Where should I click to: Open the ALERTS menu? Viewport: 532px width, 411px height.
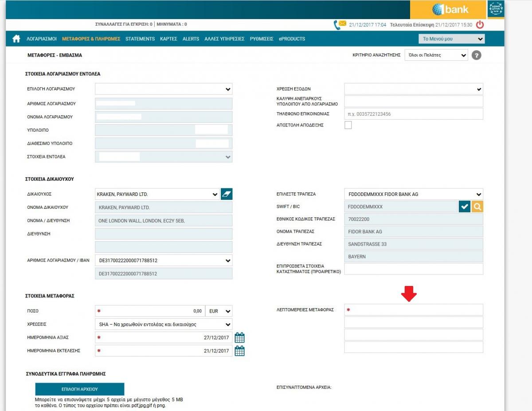tap(191, 39)
